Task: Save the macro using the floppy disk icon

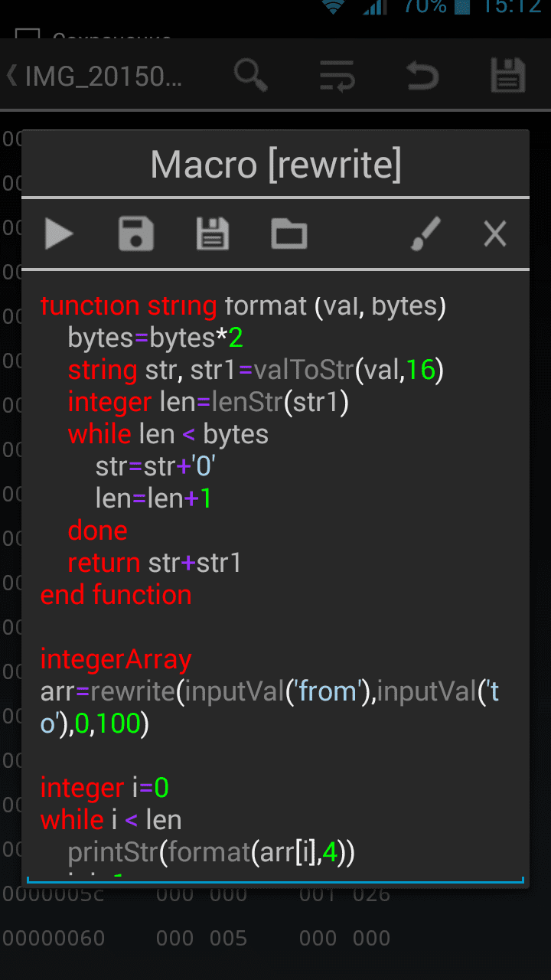Action: click(x=136, y=234)
